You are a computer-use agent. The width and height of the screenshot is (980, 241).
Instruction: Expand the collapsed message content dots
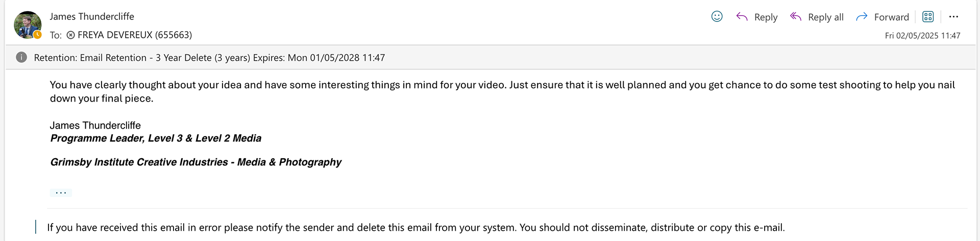pyautogui.click(x=61, y=192)
